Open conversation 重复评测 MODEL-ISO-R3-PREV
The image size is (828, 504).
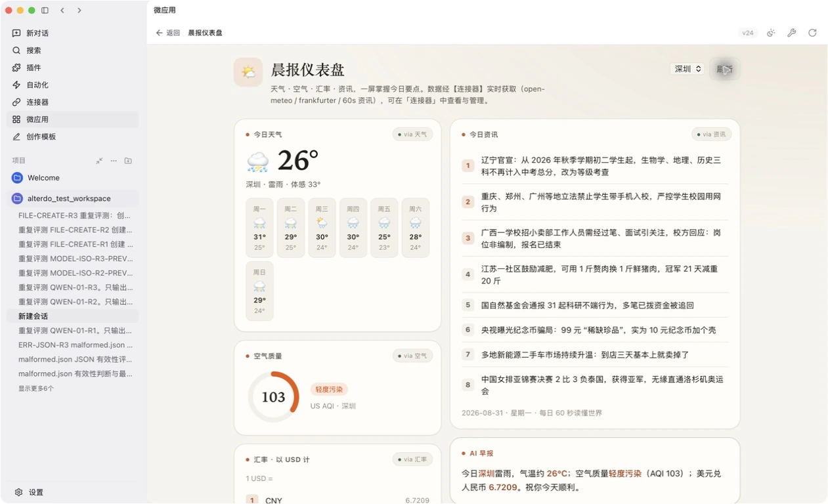pyautogui.click(x=73, y=259)
